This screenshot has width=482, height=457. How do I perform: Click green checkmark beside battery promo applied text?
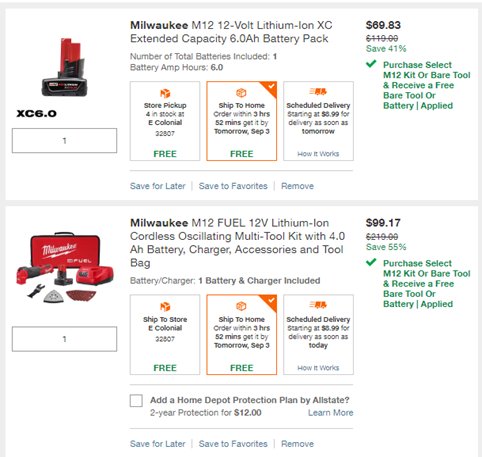(371, 64)
